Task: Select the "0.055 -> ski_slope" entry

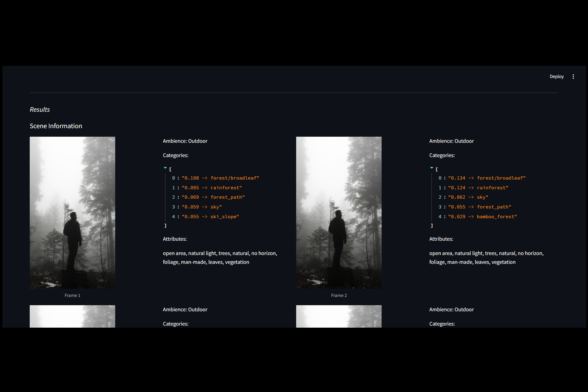Action: (x=210, y=217)
